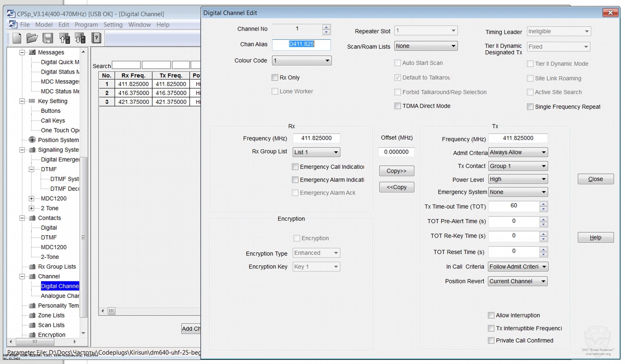This screenshot has width=625, height=364.
Task: Expand the MDC1200 tree node
Action: (x=31, y=199)
